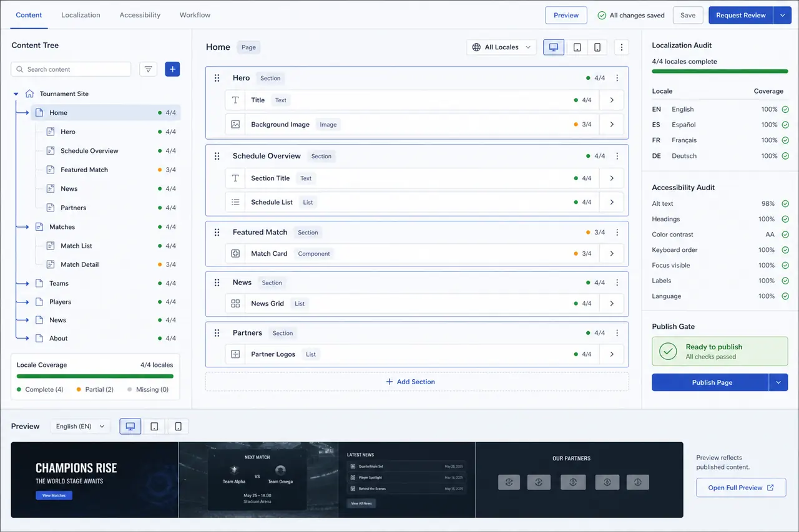
Task: Switch preview to tablet device
Action: pos(154,427)
